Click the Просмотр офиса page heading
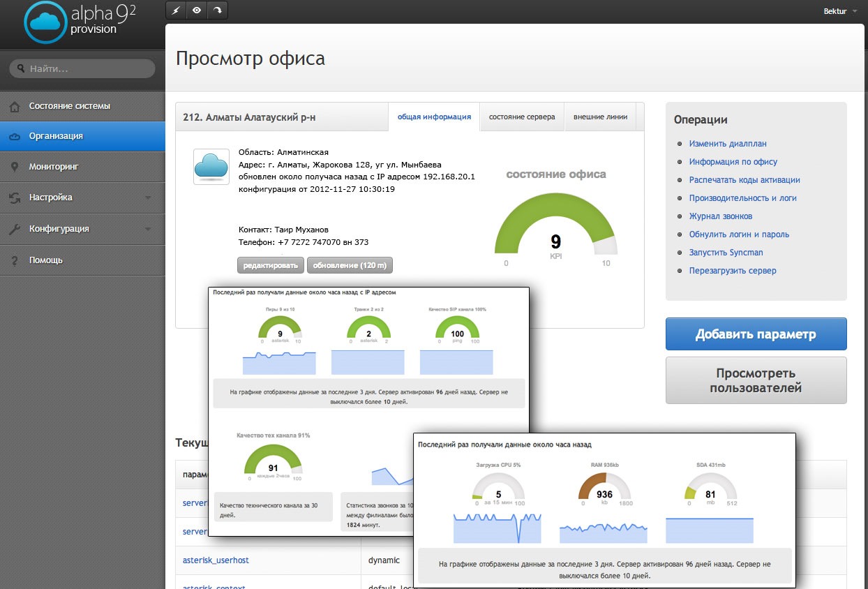Screen dimensions: 868x589 [250, 58]
